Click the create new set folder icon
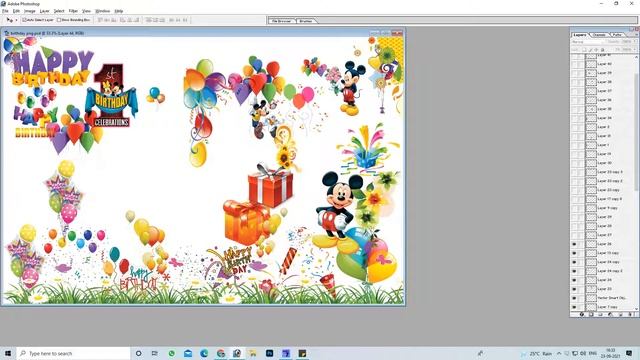This screenshot has height=360, width=640. 600,314
